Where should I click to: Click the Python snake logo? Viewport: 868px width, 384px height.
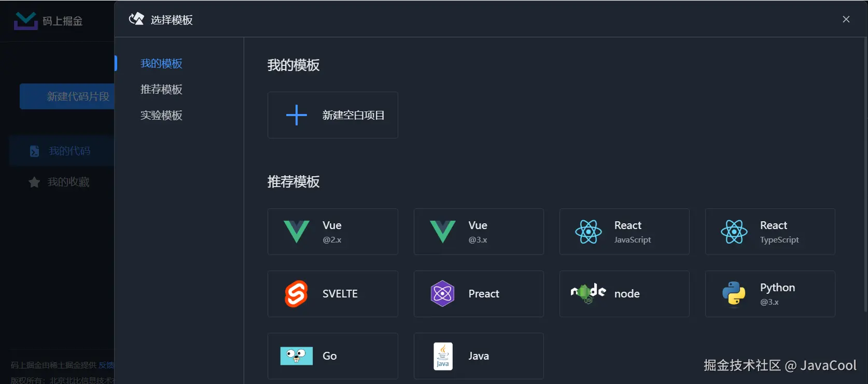click(734, 294)
